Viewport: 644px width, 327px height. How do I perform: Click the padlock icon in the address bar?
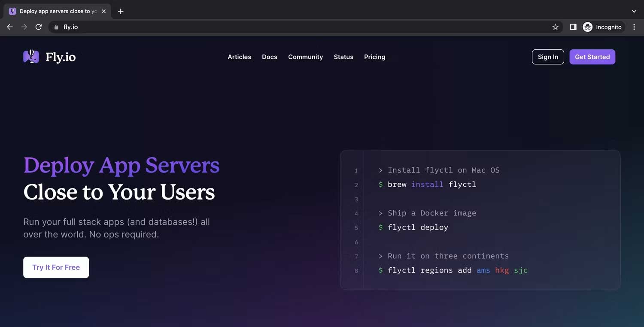point(56,27)
